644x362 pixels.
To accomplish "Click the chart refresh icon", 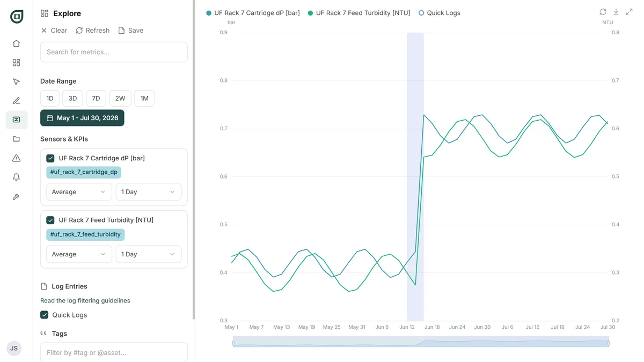I will [603, 12].
